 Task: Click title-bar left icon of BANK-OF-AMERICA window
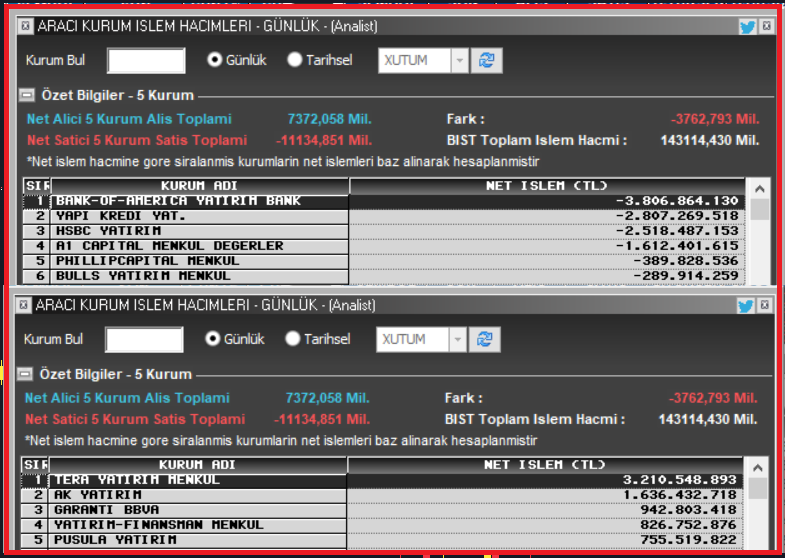[26, 26]
